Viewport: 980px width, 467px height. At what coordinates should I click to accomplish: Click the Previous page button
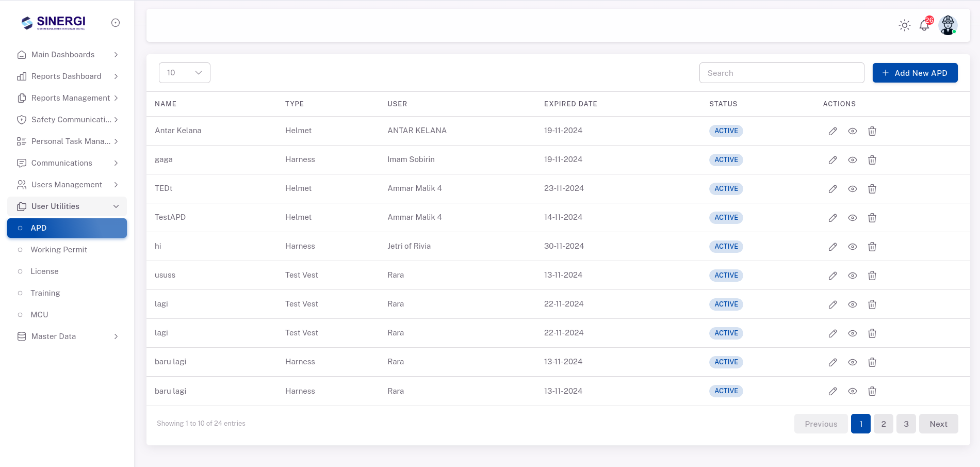821,424
